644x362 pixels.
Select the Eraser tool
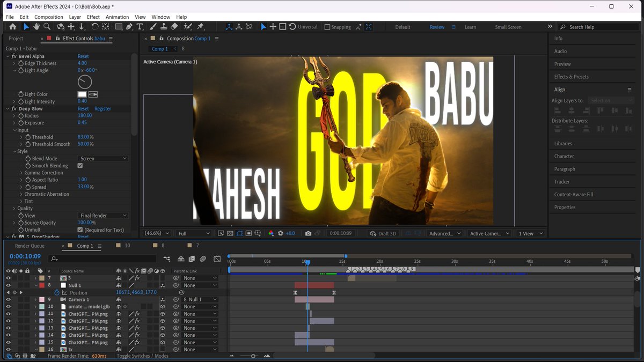[174, 27]
